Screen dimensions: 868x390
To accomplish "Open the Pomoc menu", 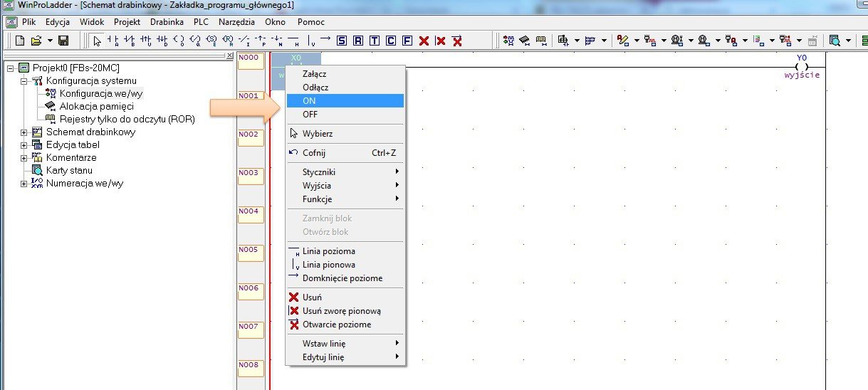I will coord(311,22).
